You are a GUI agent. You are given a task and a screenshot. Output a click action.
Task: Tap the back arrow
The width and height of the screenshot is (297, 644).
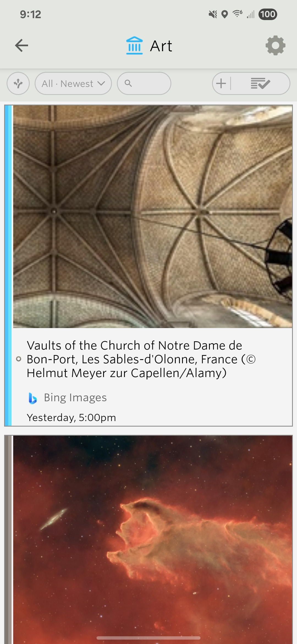click(21, 45)
